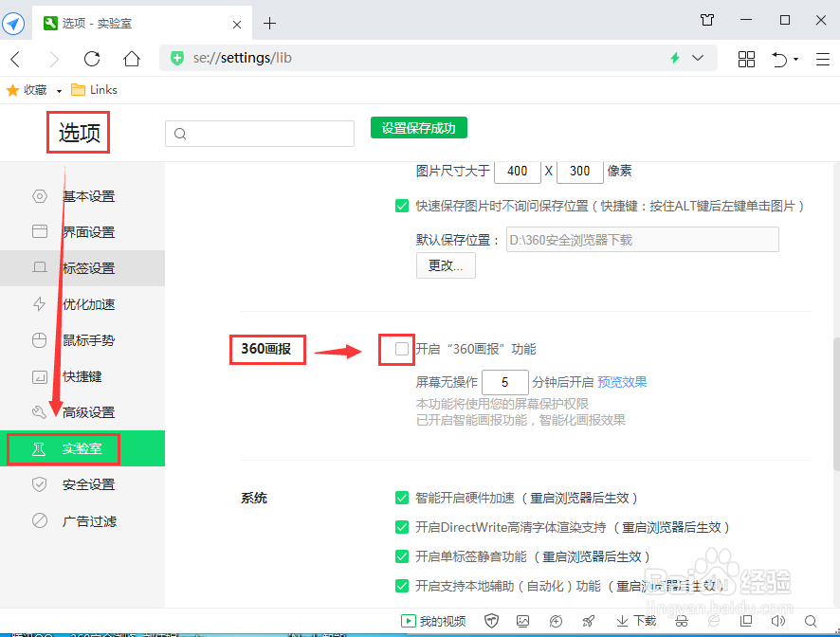Mute sound with speaker icon in status bar
This screenshot has width=840, height=637.
point(777,621)
